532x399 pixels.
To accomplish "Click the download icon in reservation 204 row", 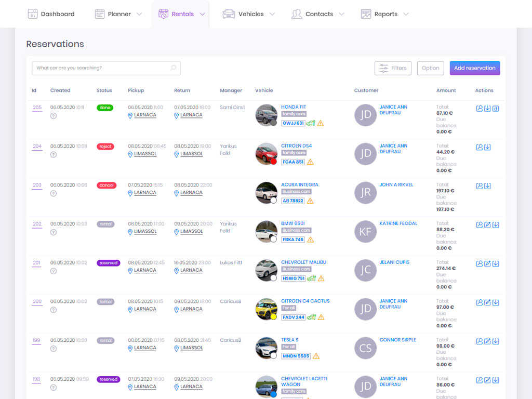I will pyautogui.click(x=487, y=147).
